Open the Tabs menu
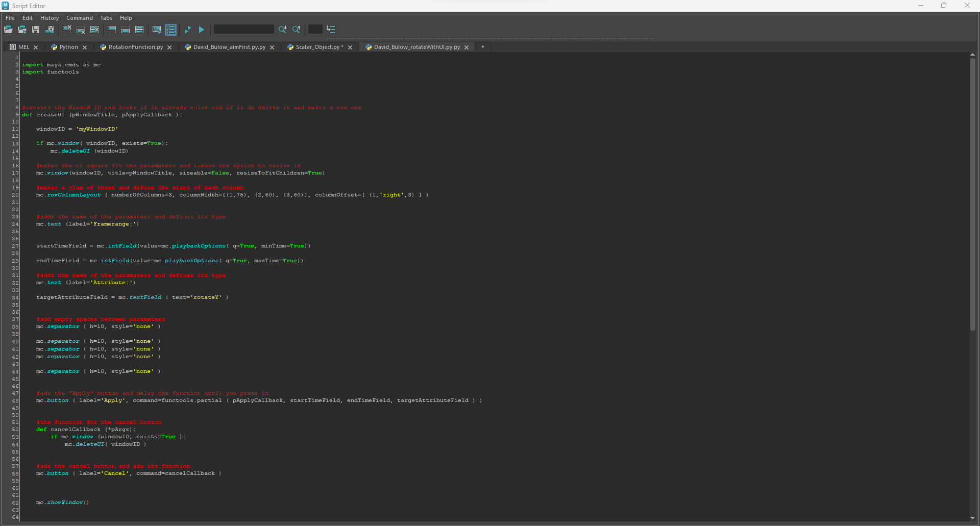This screenshot has height=526, width=980. [x=106, y=18]
